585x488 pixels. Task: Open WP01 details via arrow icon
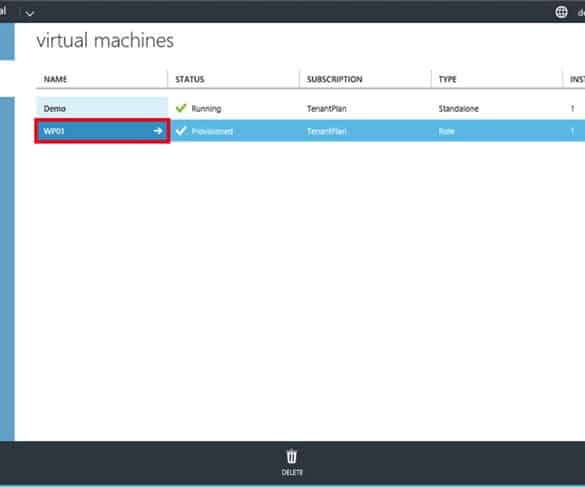pyautogui.click(x=157, y=131)
